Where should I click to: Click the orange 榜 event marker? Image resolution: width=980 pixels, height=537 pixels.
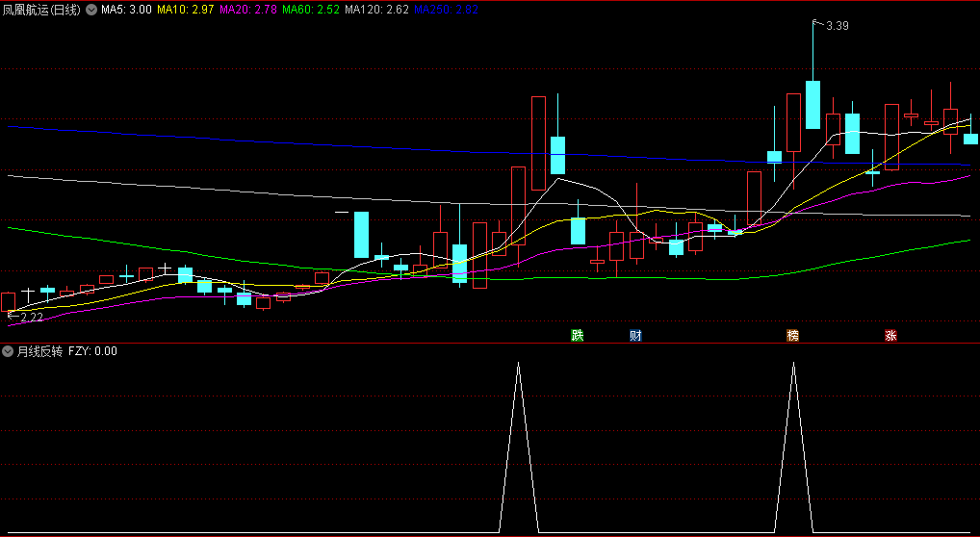(x=792, y=335)
